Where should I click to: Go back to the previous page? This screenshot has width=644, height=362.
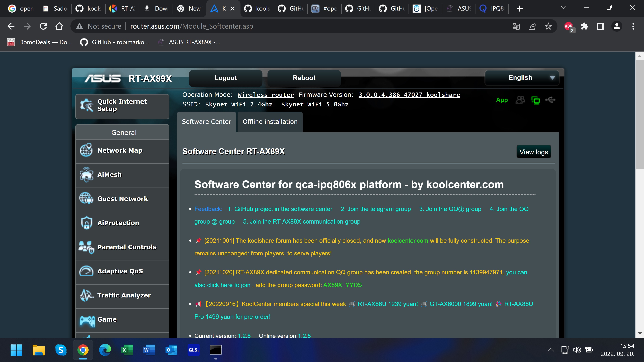11,26
